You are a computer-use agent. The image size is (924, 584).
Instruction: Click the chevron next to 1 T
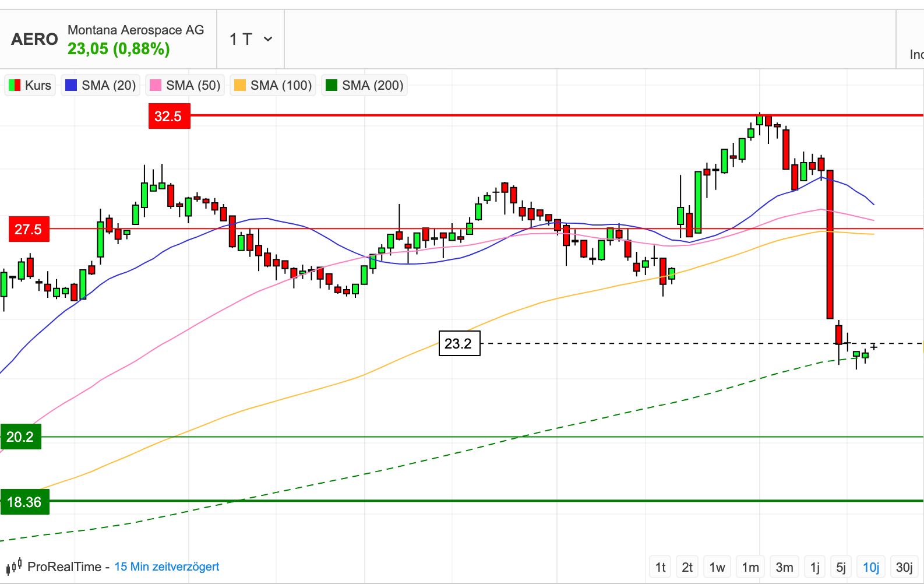pos(268,39)
